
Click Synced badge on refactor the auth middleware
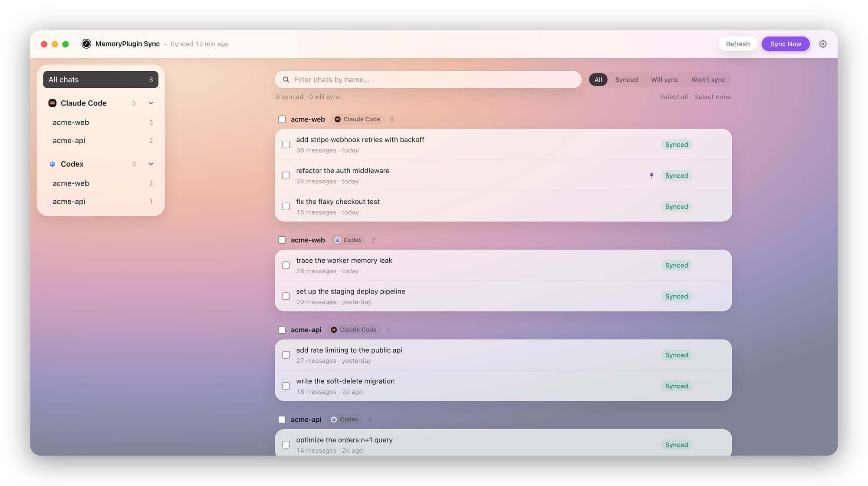(676, 175)
